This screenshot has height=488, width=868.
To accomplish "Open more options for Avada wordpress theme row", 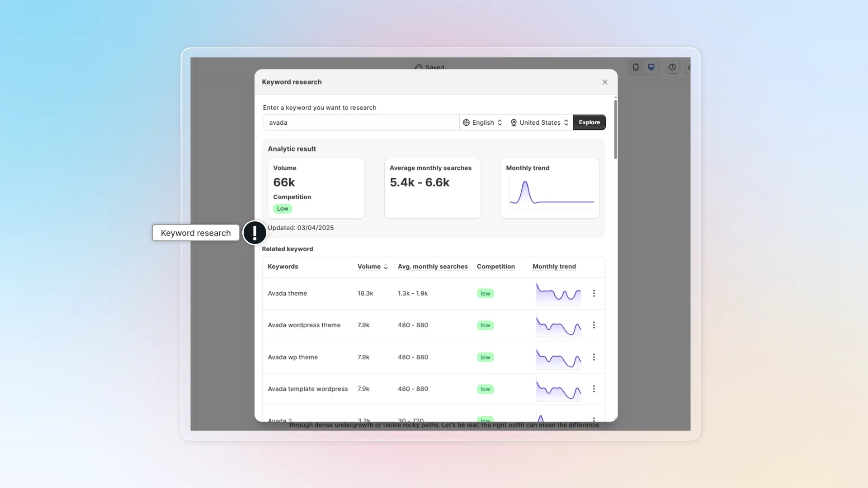I will [x=594, y=325].
